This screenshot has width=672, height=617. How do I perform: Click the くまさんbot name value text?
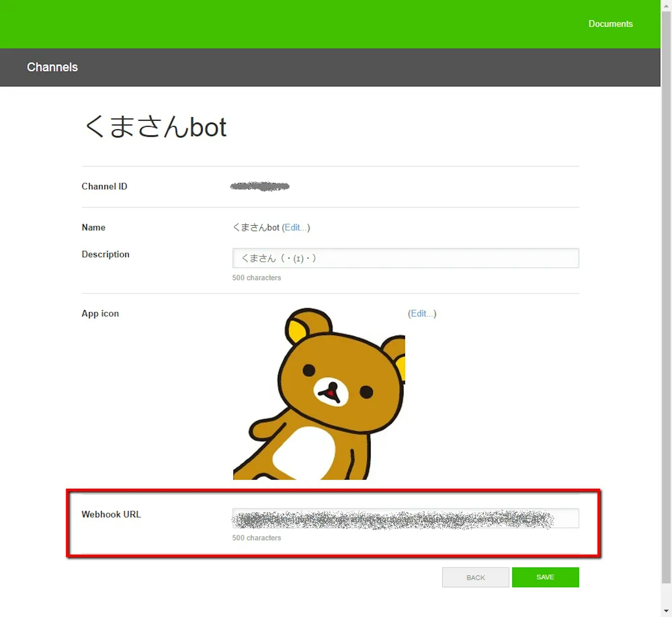click(256, 228)
